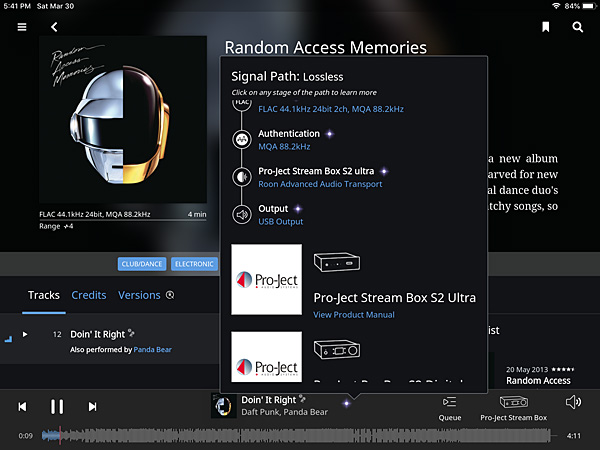Image resolution: width=600 pixels, height=450 pixels.
Task: Switch to the Tracks tab
Action: (x=44, y=295)
